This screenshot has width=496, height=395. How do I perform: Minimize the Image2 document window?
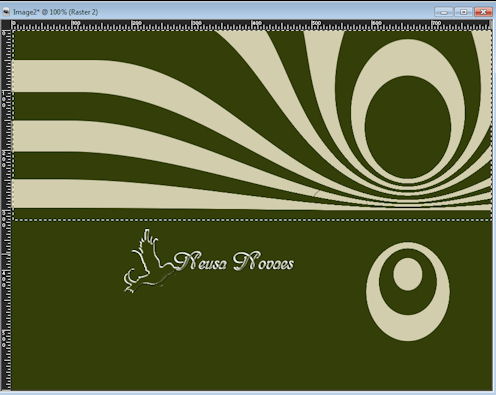(444, 12)
